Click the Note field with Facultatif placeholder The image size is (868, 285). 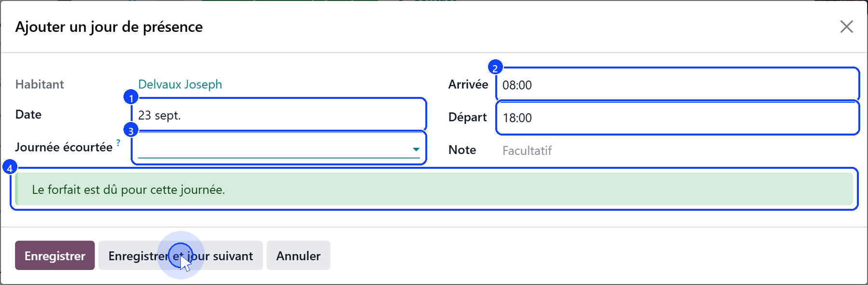(677, 150)
